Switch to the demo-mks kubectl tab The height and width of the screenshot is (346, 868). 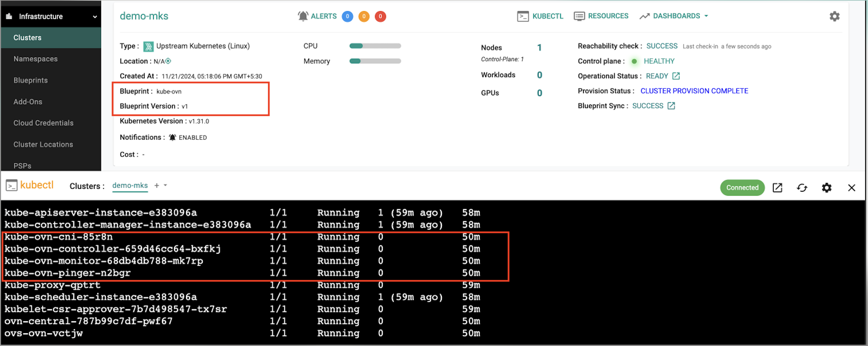pos(130,185)
